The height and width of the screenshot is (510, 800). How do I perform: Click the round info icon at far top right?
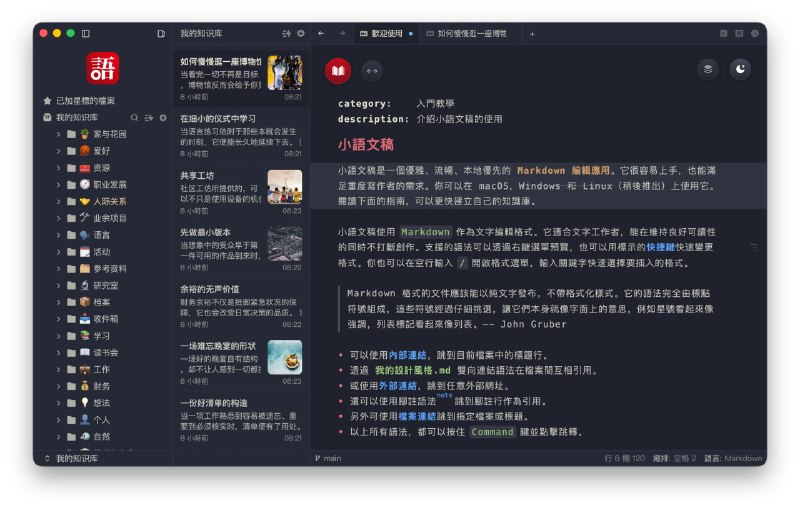[x=755, y=34]
